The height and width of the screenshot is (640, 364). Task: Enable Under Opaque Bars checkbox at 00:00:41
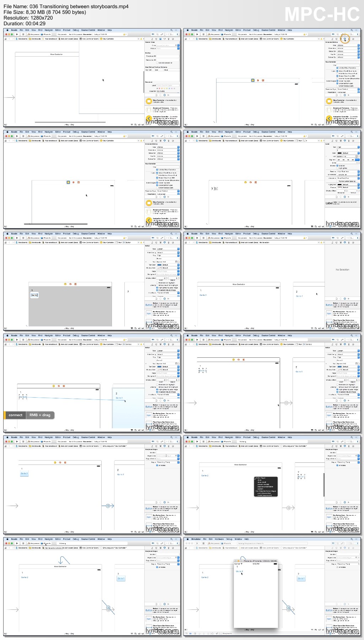tap(337, 86)
